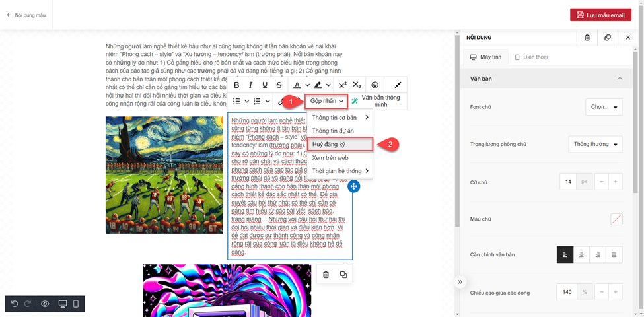Switch to the Điện thoại tab
The width and height of the screenshot is (644, 317).
pyautogui.click(x=532, y=57)
